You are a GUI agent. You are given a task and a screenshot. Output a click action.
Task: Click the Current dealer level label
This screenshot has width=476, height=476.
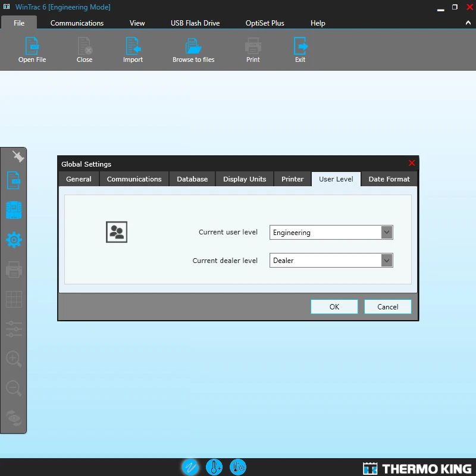point(225,261)
